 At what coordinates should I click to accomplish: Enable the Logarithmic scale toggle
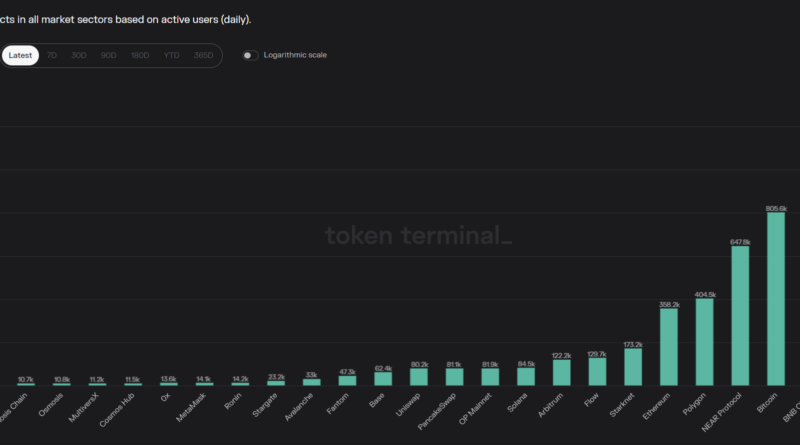(x=250, y=55)
